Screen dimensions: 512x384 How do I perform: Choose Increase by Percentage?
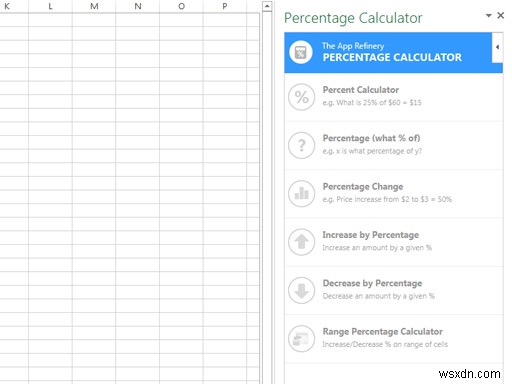pos(393,242)
